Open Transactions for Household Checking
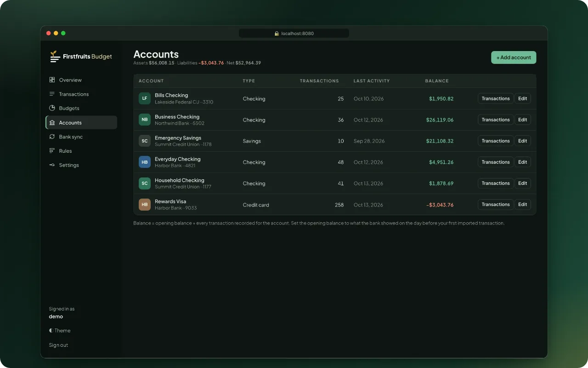The height and width of the screenshot is (368, 588). click(496, 183)
